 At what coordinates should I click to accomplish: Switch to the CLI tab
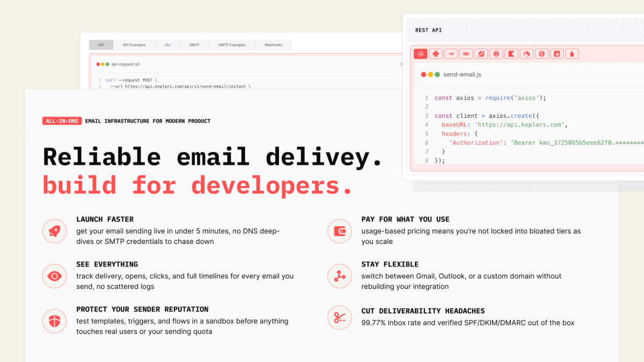167,45
